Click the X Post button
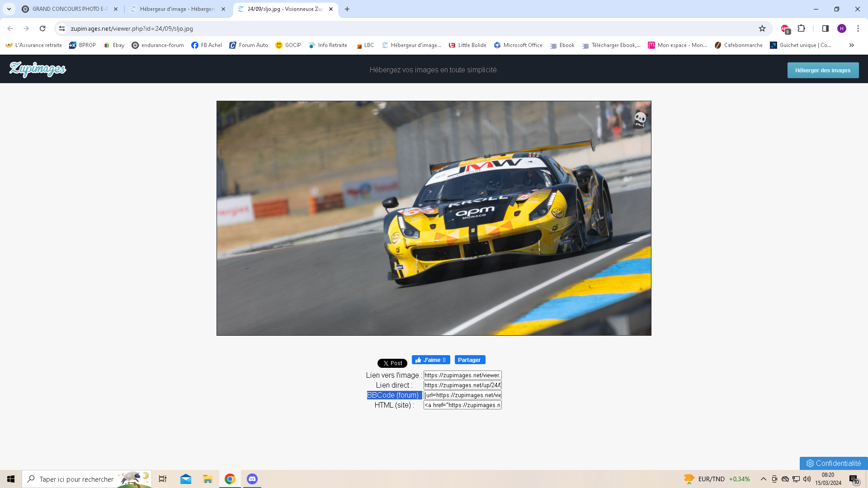Screen dimensions: 868x488 click(x=392, y=363)
